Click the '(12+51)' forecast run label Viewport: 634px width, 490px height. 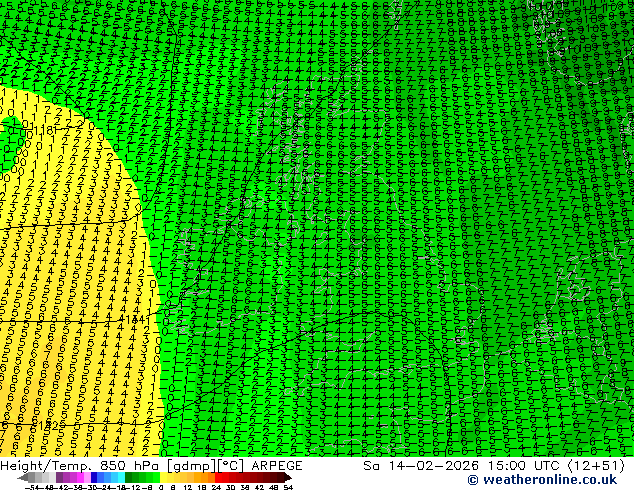pyautogui.click(x=598, y=466)
